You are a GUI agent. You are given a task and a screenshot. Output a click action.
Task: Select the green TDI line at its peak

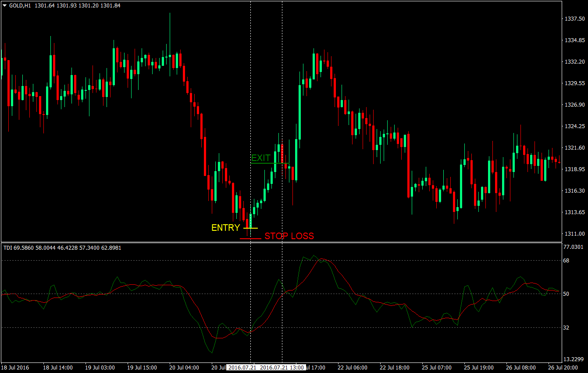314,255
